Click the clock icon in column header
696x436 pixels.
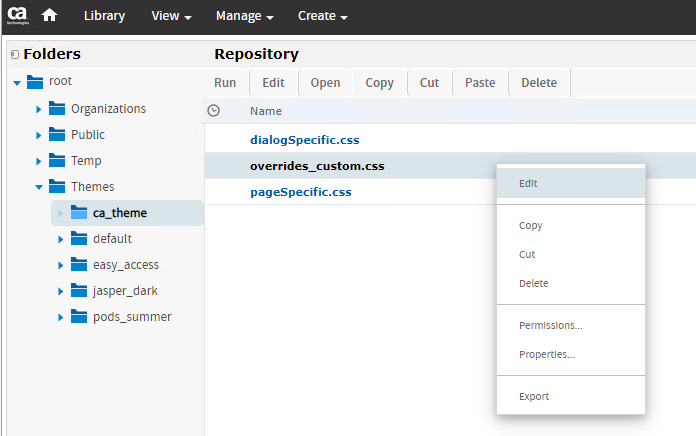213,111
